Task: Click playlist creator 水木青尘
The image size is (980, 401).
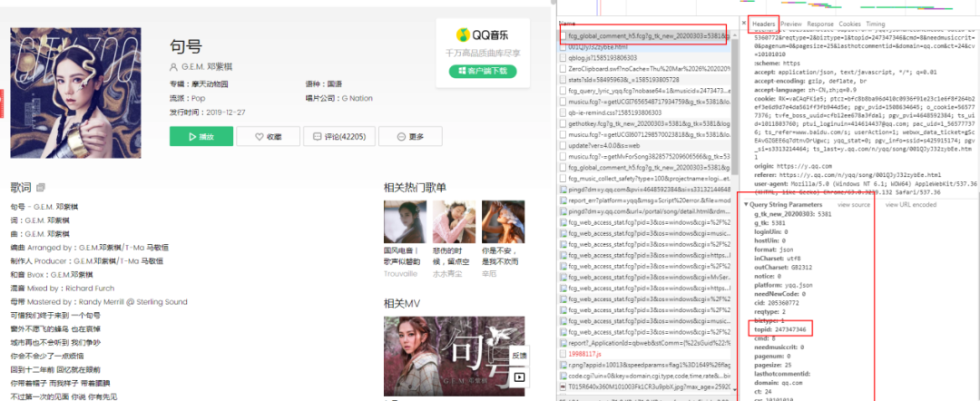Action: [446, 274]
